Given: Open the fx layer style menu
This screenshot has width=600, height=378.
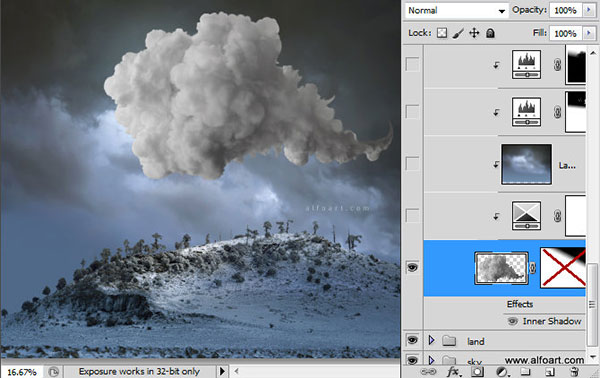Looking at the screenshot, I should pyautogui.click(x=454, y=372).
